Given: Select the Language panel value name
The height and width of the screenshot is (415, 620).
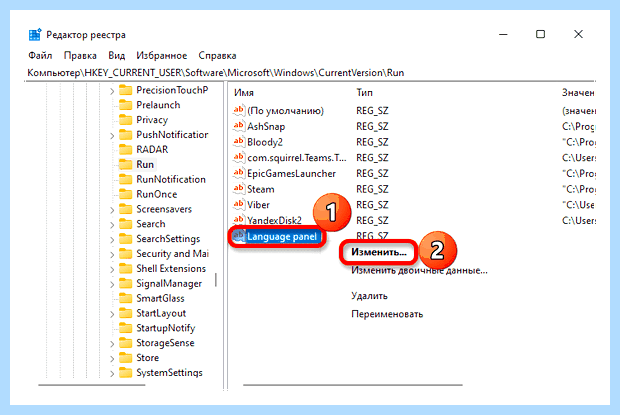Looking at the screenshot, I should coord(282,236).
